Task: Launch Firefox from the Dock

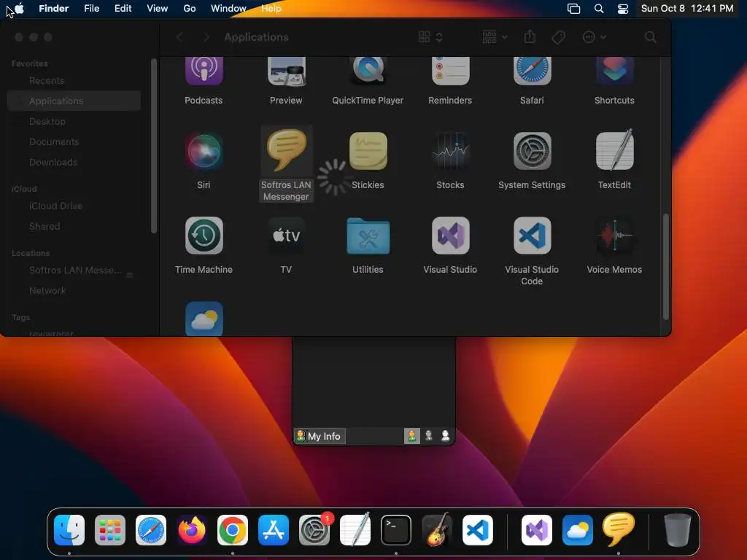Action: click(192, 530)
